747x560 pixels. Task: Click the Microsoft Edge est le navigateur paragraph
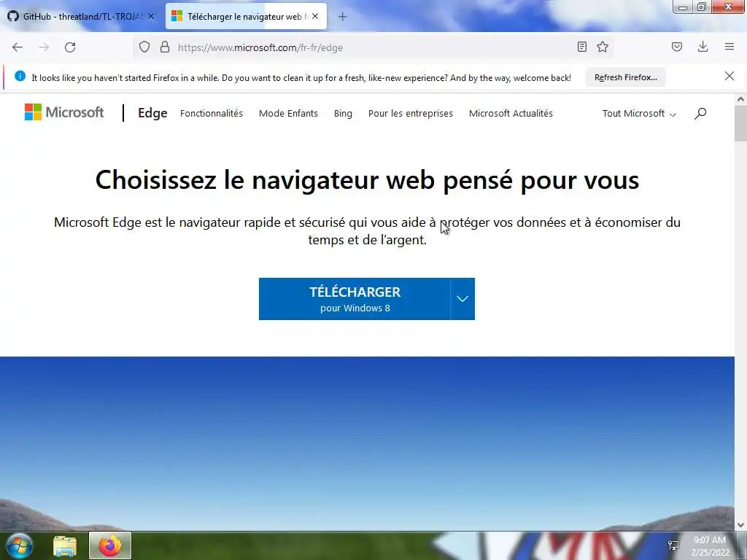[367, 231]
